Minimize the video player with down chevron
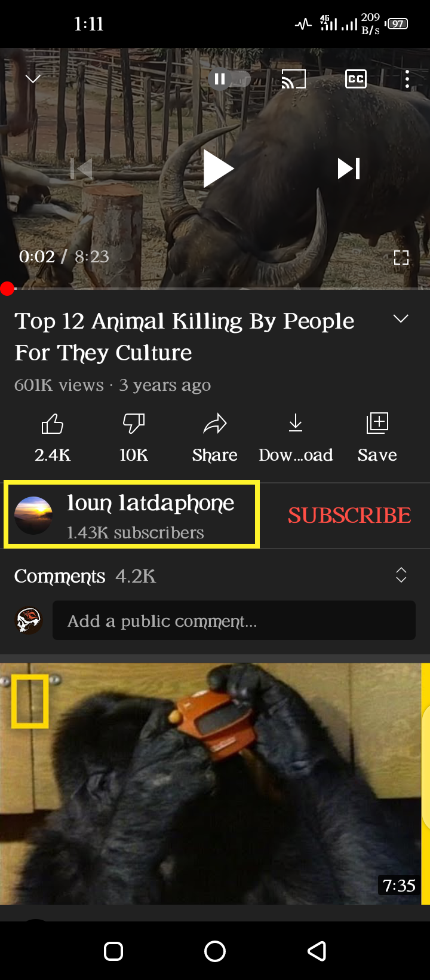 point(33,79)
